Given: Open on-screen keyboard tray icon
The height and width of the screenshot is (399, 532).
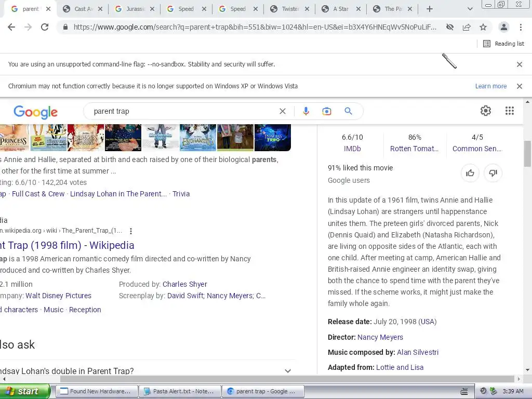Looking at the screenshot, I should [x=464, y=392].
